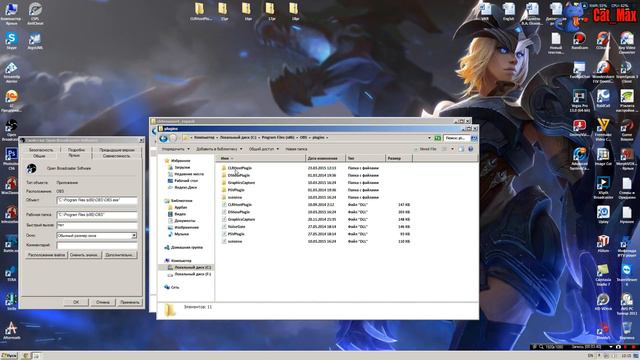Click the Сменить значок button

point(84,255)
